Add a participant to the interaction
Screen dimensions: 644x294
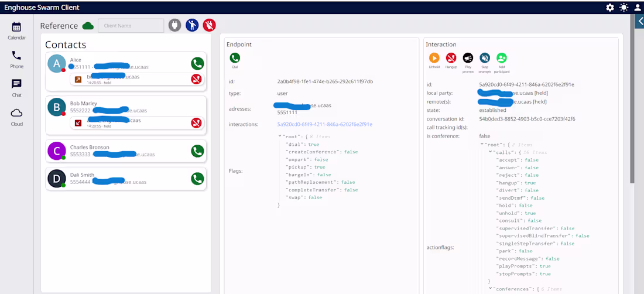point(502,58)
